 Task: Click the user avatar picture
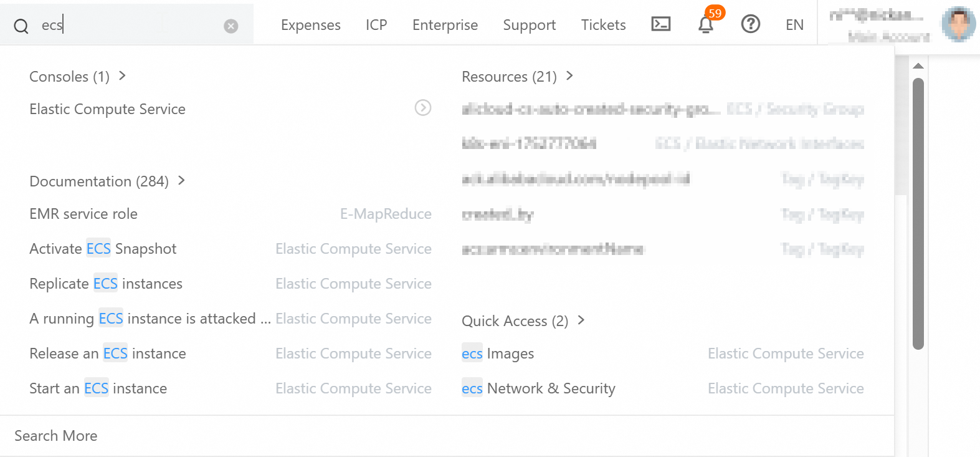click(x=958, y=24)
